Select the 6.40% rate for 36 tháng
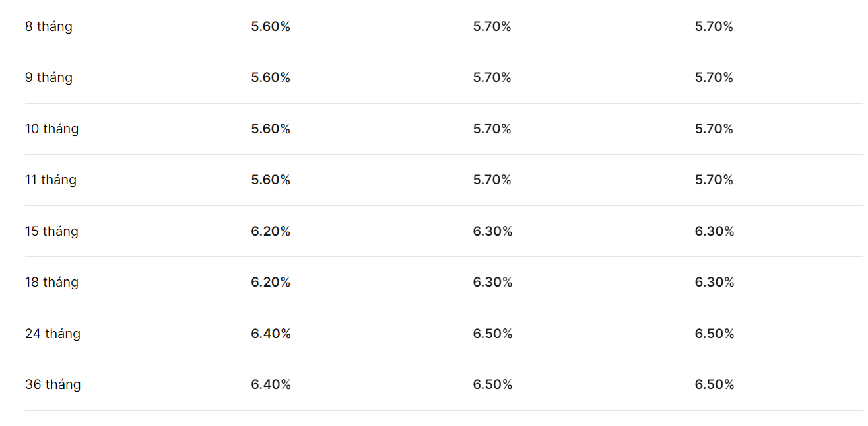Screen dimensions: 868x426 (271, 385)
